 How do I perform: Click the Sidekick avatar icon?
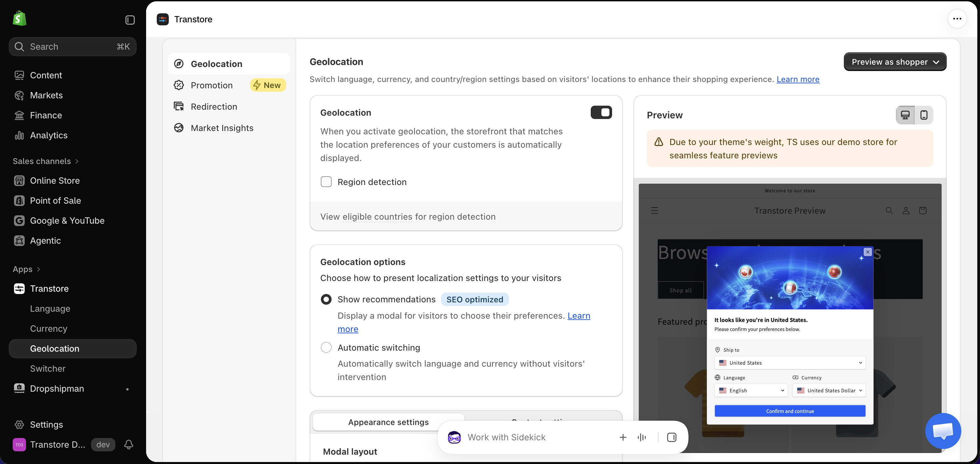(454, 437)
